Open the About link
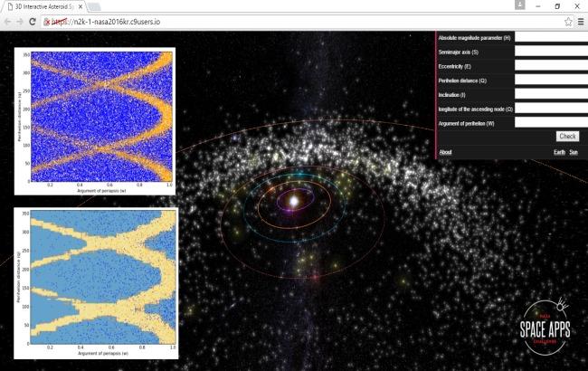588x371 pixels. pyautogui.click(x=445, y=152)
